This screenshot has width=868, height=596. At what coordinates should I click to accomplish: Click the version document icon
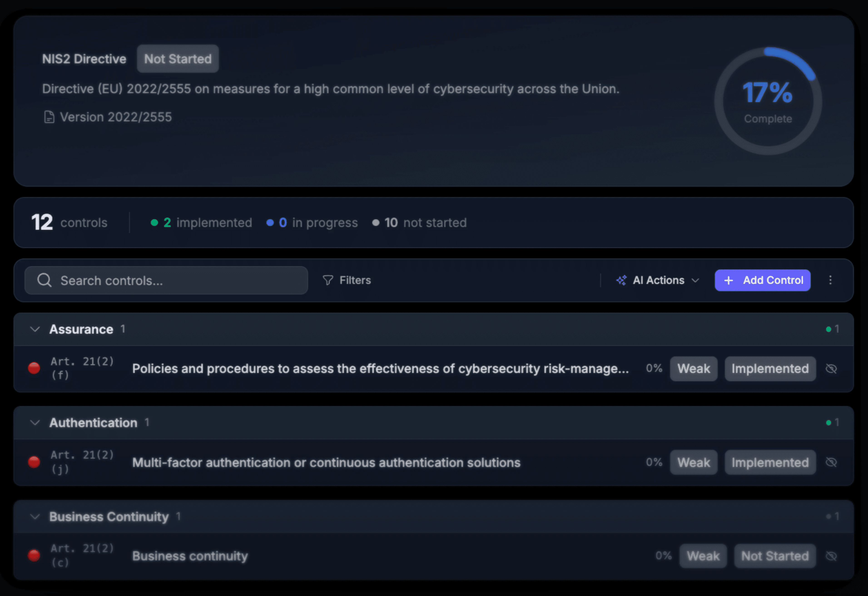[49, 117]
